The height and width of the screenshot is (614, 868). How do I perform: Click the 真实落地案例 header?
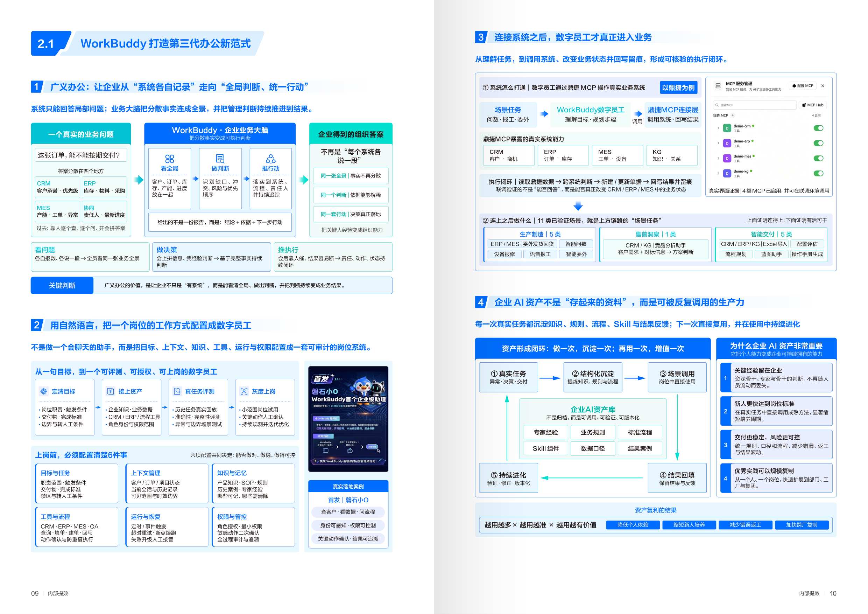click(348, 486)
